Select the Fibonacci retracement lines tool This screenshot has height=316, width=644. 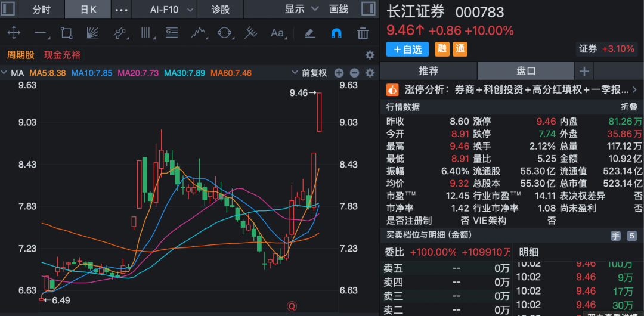[x=172, y=33]
